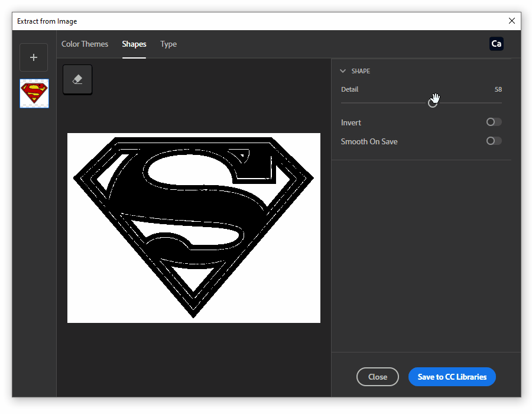This screenshot has width=532, height=414.
Task: Click the Close button
Action: [378, 377]
